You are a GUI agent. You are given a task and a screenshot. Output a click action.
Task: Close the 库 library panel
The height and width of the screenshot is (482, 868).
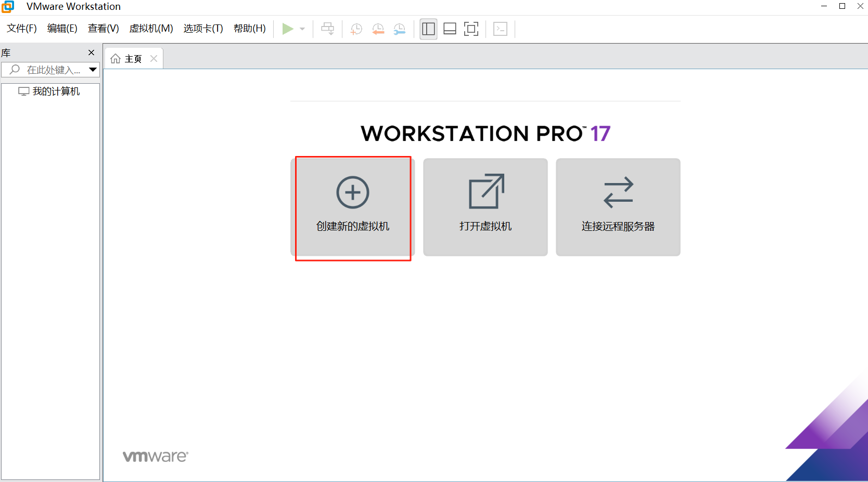[x=92, y=53]
